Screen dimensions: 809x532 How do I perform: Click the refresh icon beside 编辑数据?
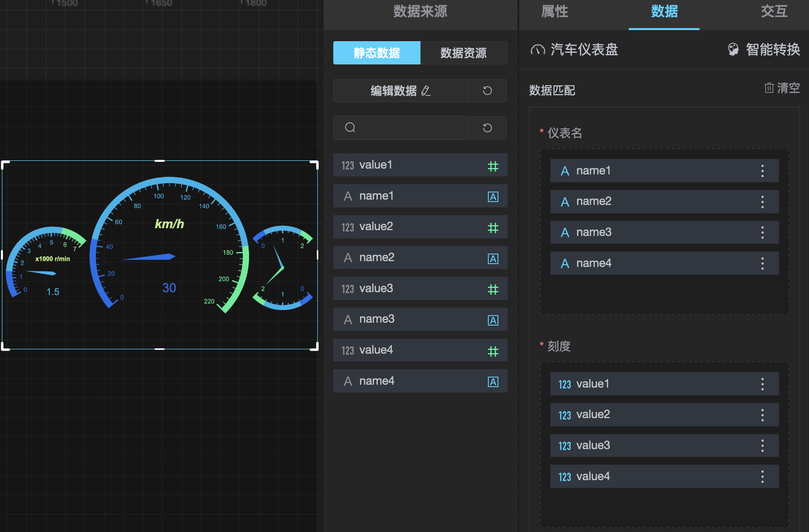[x=487, y=91]
